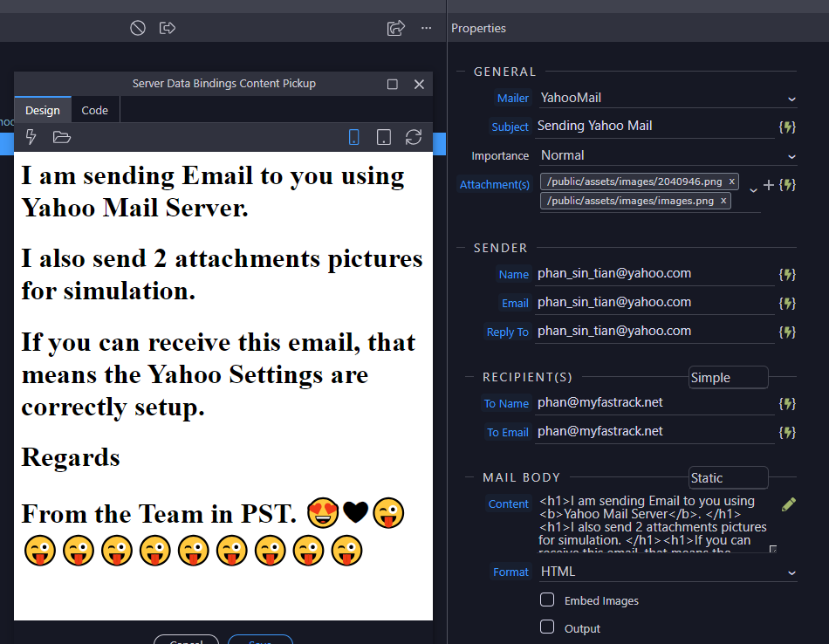The height and width of the screenshot is (644, 829).
Task: Open the Mailer dropdown showing YahooMail
Action: (668, 98)
